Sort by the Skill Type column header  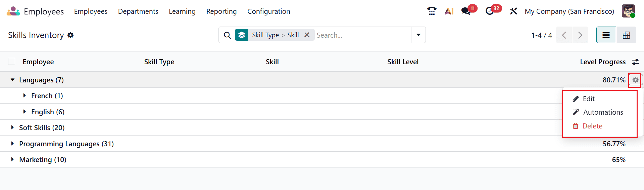point(159,62)
